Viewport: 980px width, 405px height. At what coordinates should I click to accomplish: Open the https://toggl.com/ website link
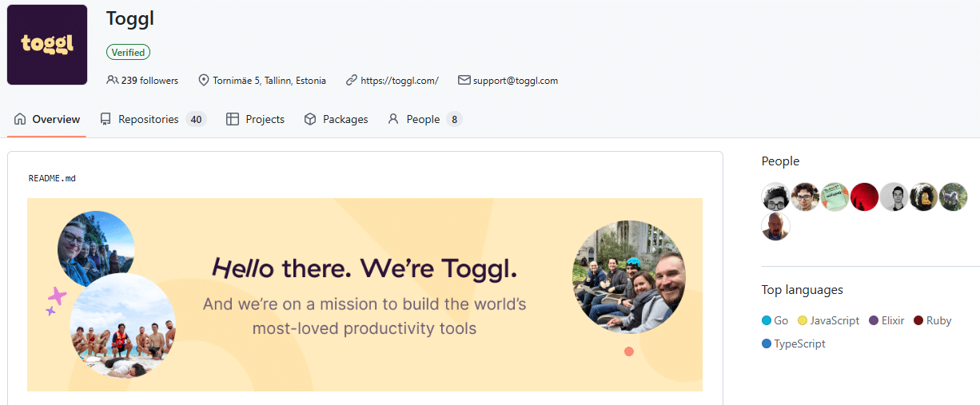399,81
